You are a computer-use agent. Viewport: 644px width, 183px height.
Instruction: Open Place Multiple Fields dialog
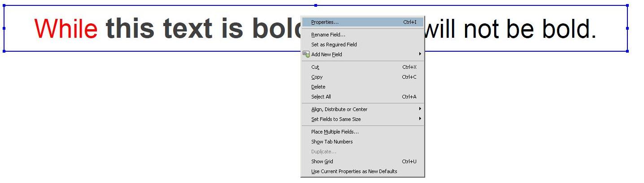coord(335,132)
